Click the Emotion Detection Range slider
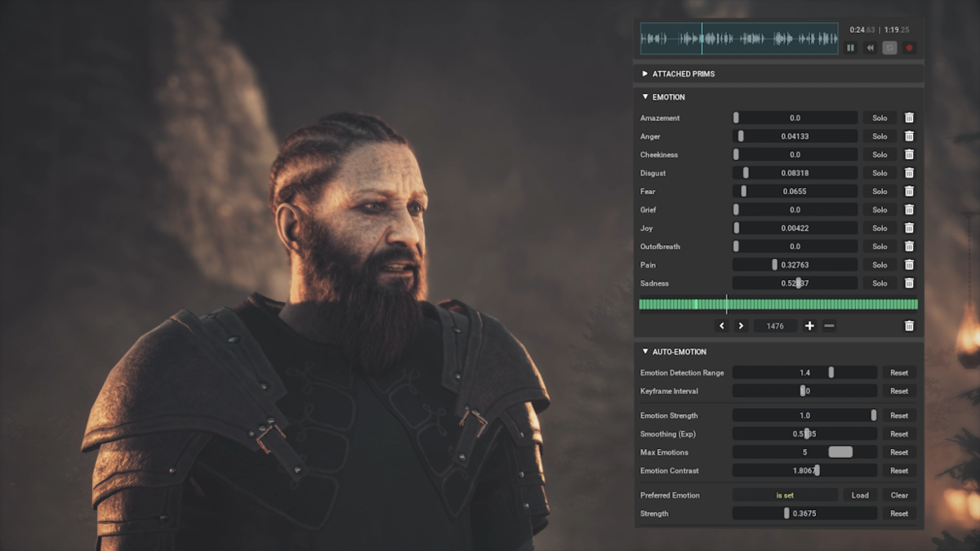This screenshot has height=551, width=980. 804,373
